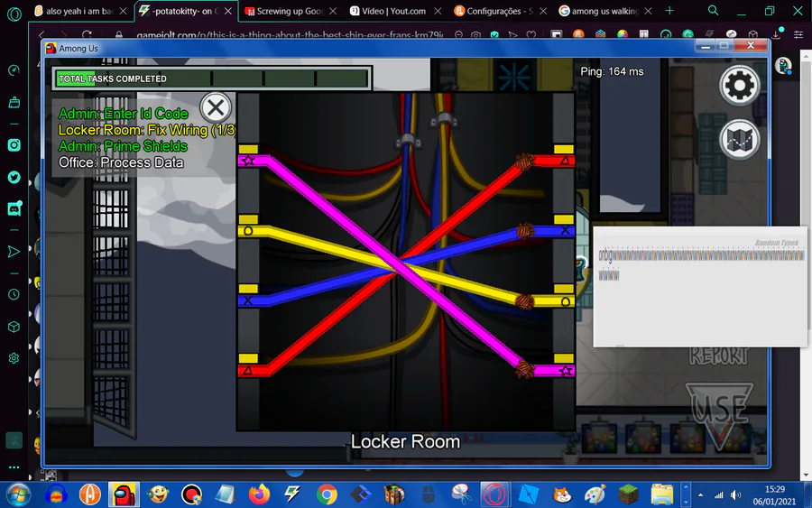Click the 'Admin: Enter Id Code' task
The height and width of the screenshot is (508, 812).
124,114
